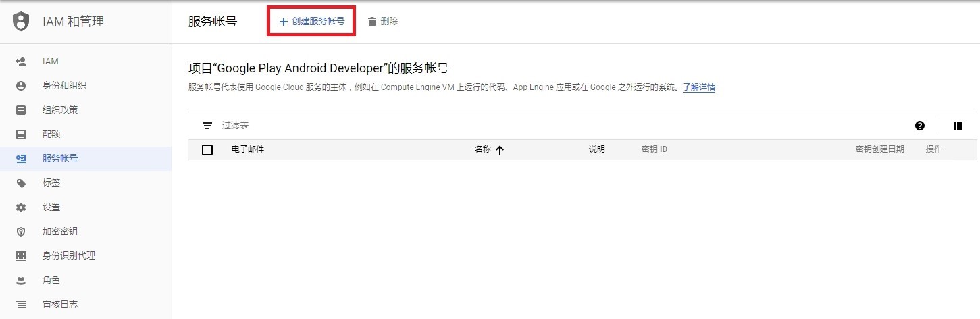
Task: Click the 操作 column header
Action: (933, 149)
